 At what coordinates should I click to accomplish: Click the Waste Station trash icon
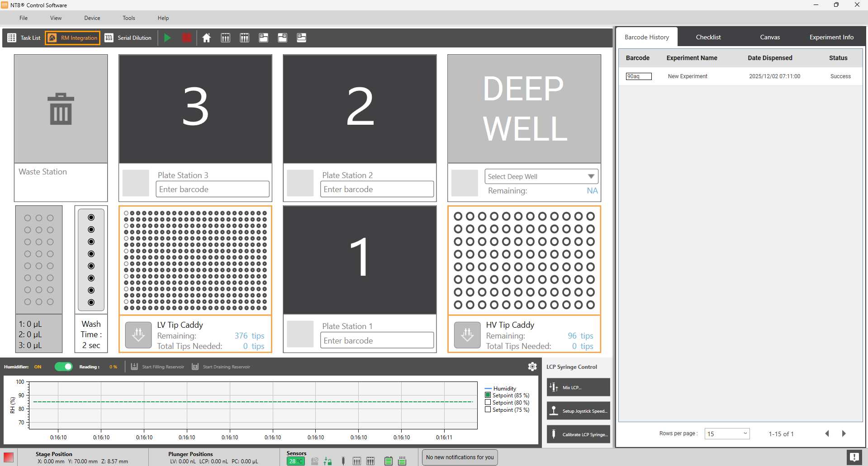[61, 109]
